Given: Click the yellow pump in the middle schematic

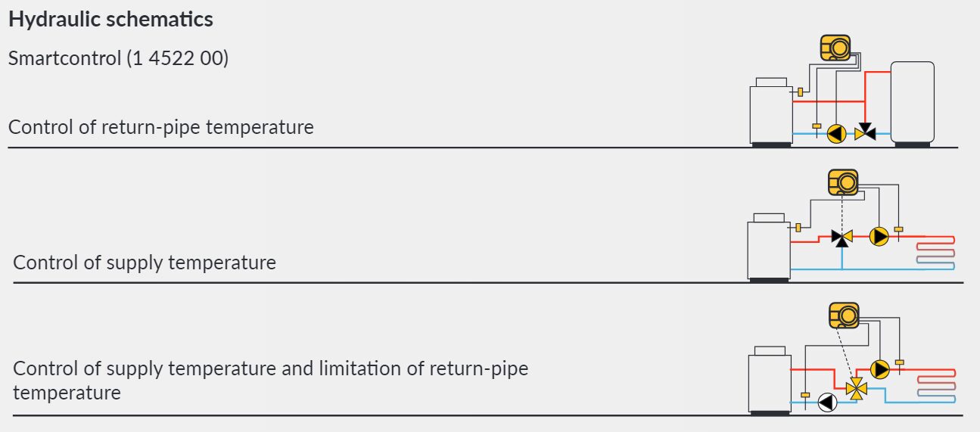Looking at the screenshot, I should coord(879,237).
